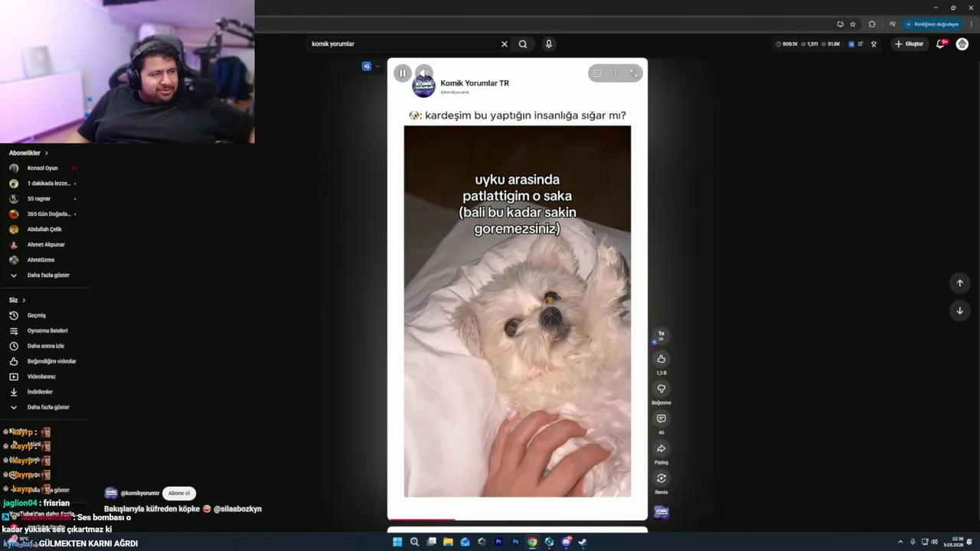Open İndirilenler downloads
Viewport: 980px width, 551px height.
[x=44, y=392]
